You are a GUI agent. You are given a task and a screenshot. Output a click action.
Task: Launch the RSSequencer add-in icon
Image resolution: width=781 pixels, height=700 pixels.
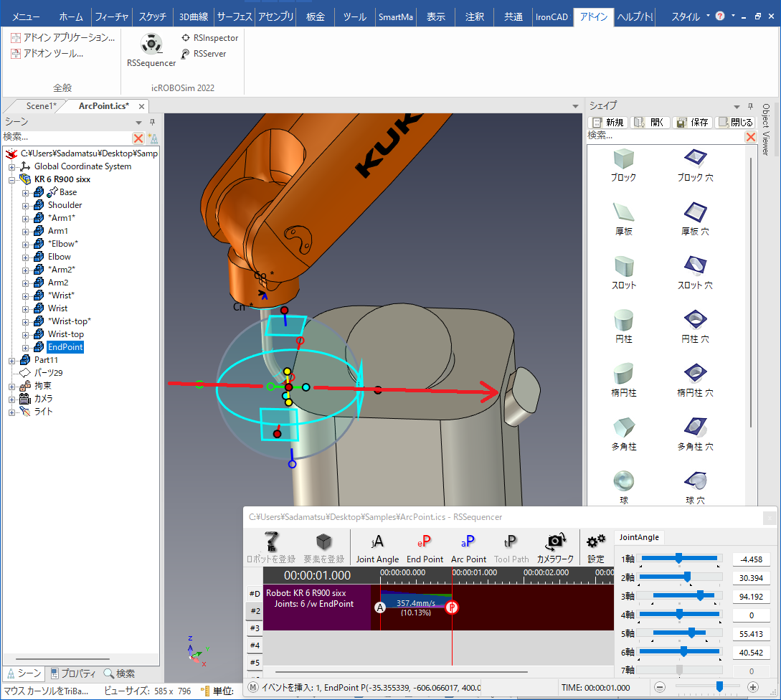tap(151, 49)
